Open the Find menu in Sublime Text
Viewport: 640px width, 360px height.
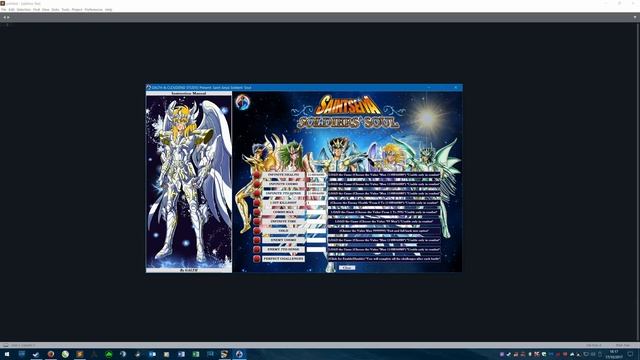(x=36, y=9)
